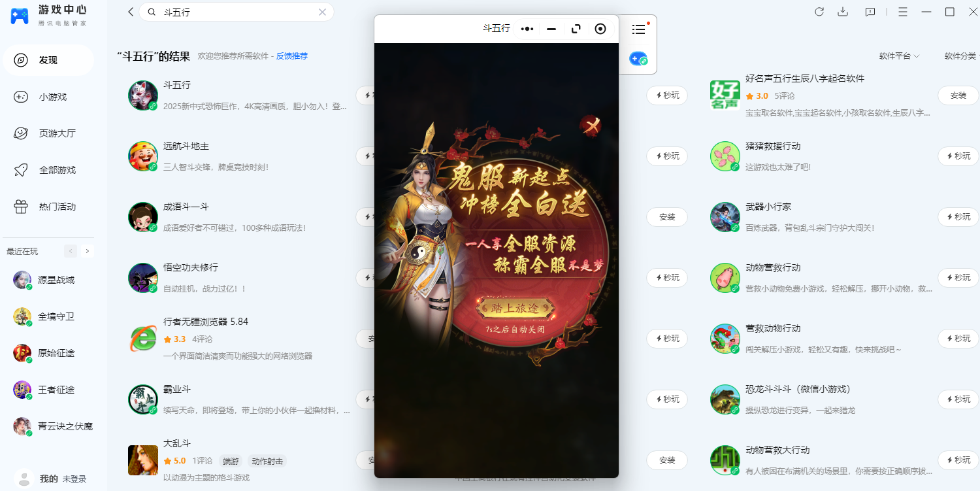Launch recent game 全境守卫
980x491 pixels.
[x=48, y=316]
